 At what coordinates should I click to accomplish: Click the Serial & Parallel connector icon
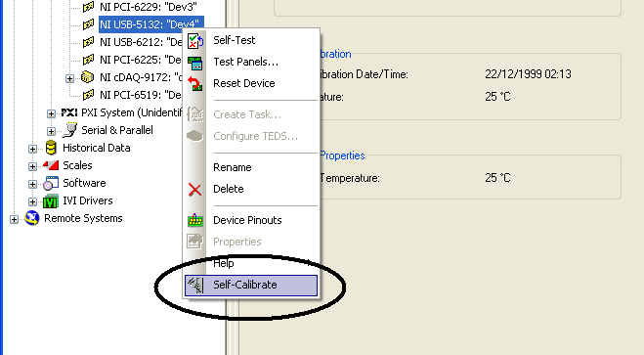point(69,130)
